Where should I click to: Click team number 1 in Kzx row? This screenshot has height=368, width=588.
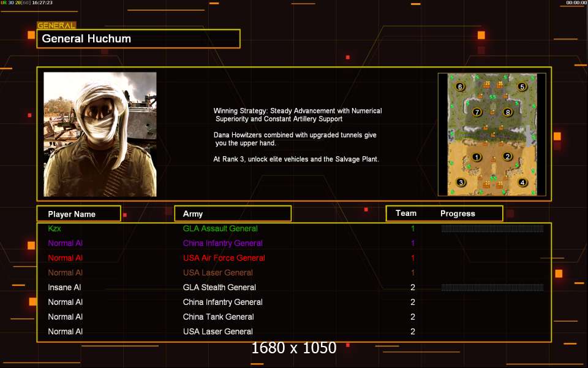click(x=413, y=228)
